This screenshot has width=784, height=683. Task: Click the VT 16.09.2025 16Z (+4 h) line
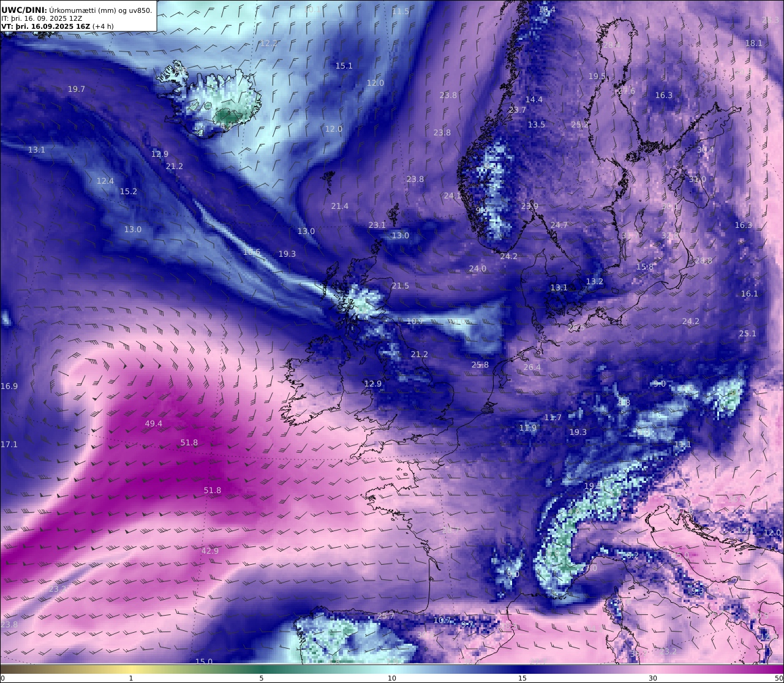[x=58, y=26]
